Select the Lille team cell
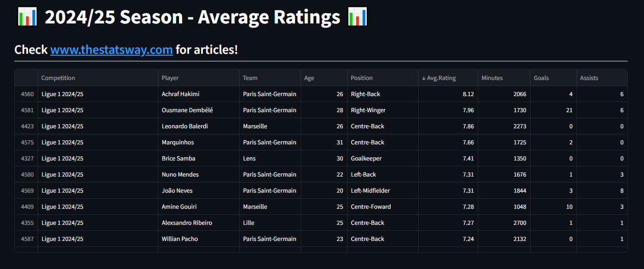The image size is (644, 269). [x=270, y=223]
